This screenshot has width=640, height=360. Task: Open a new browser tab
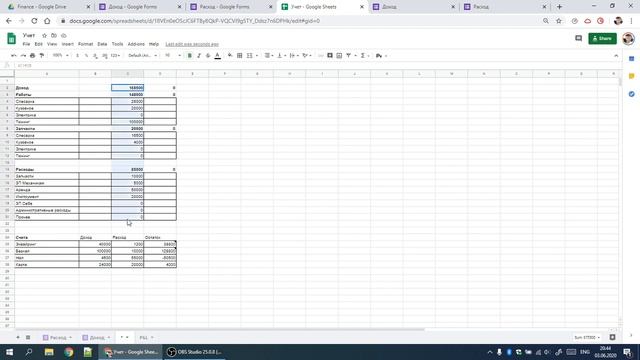pyautogui.click(x=560, y=7)
